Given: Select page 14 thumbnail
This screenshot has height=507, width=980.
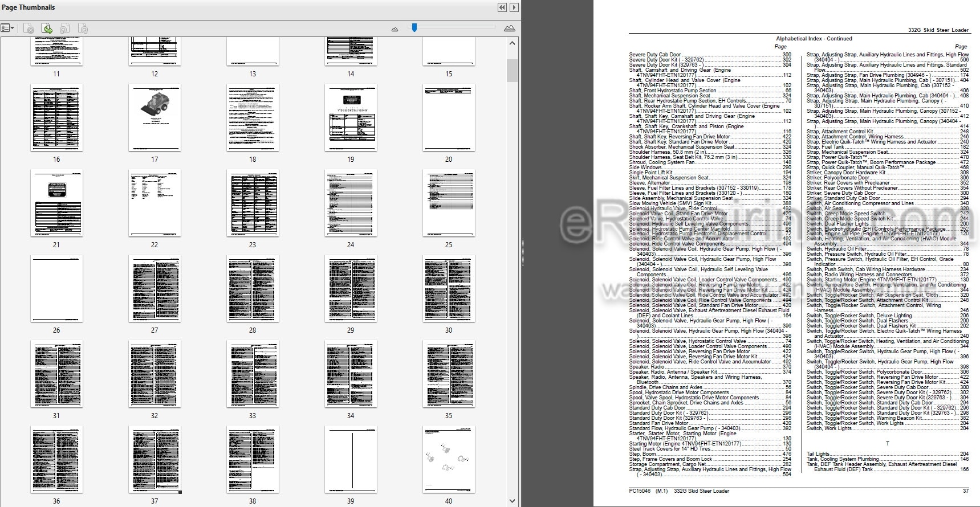Looking at the screenshot, I should tap(351, 52).
